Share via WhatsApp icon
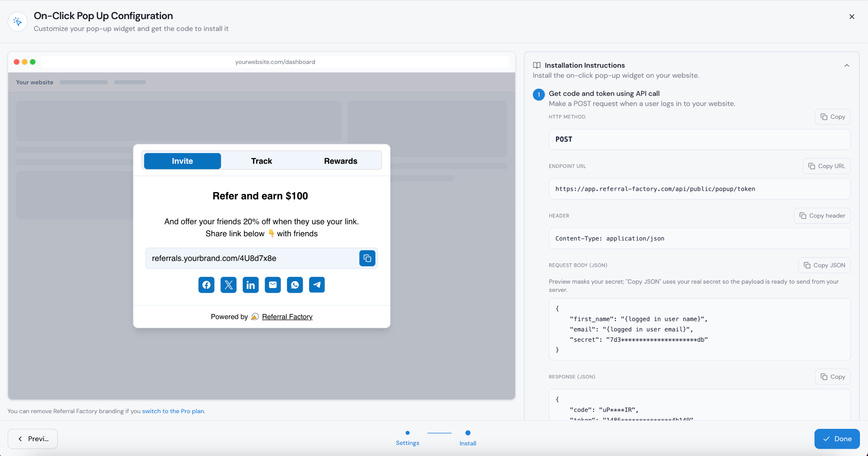 (x=295, y=285)
